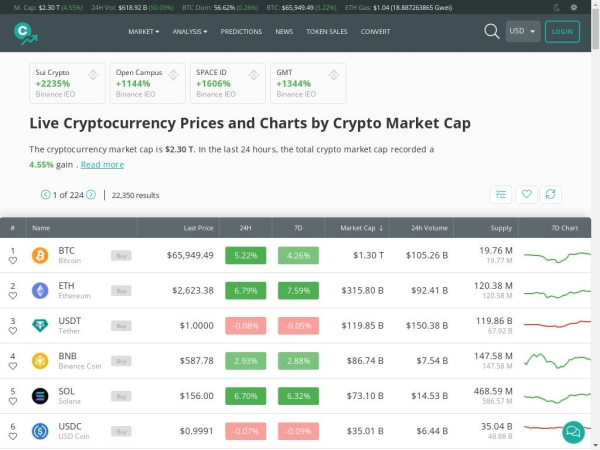Open settings gear in top bar
This screenshot has width=600, height=450.
point(574,7)
